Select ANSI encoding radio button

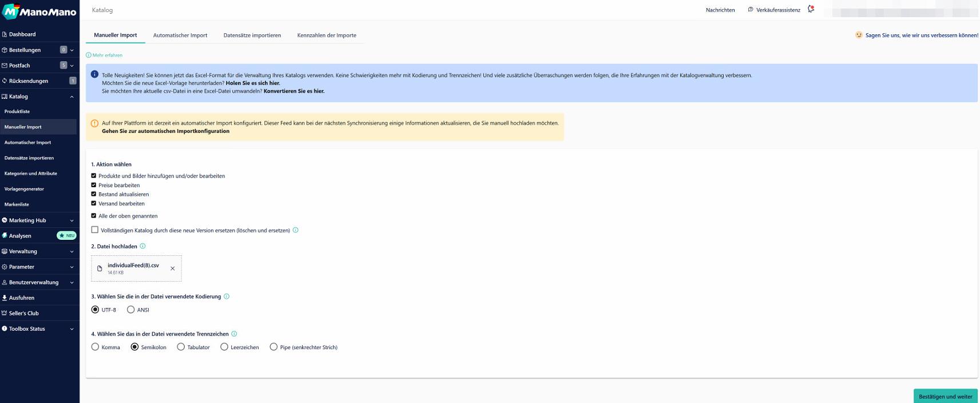click(x=131, y=310)
